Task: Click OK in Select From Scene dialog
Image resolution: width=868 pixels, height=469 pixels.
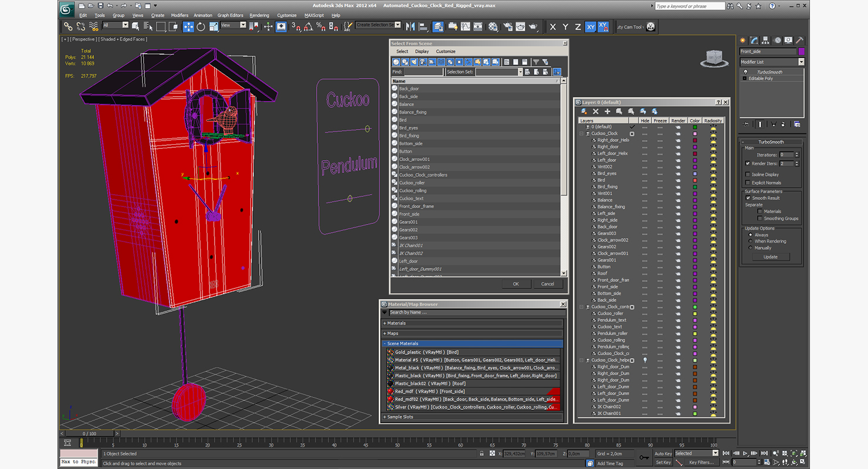Action: pyautogui.click(x=516, y=284)
